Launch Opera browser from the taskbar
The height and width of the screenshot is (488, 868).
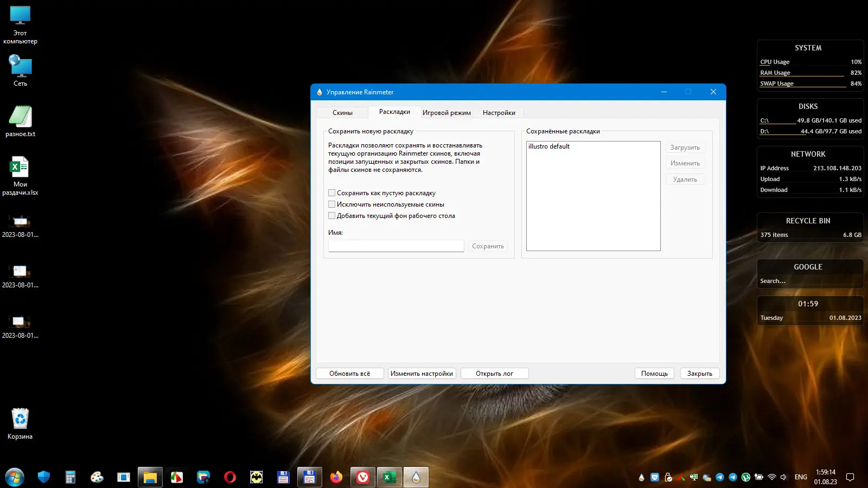230,477
